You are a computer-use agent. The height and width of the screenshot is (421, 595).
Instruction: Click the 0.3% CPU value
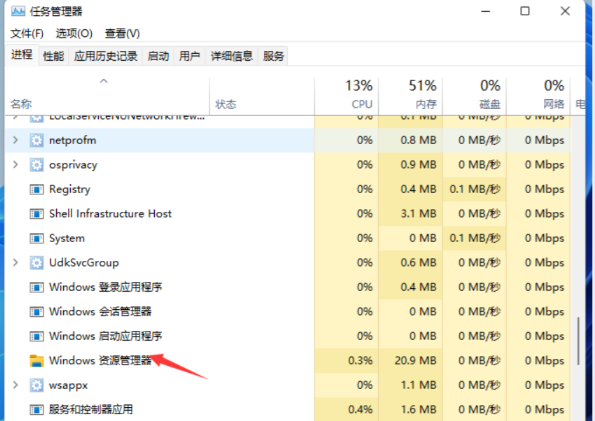pos(360,360)
